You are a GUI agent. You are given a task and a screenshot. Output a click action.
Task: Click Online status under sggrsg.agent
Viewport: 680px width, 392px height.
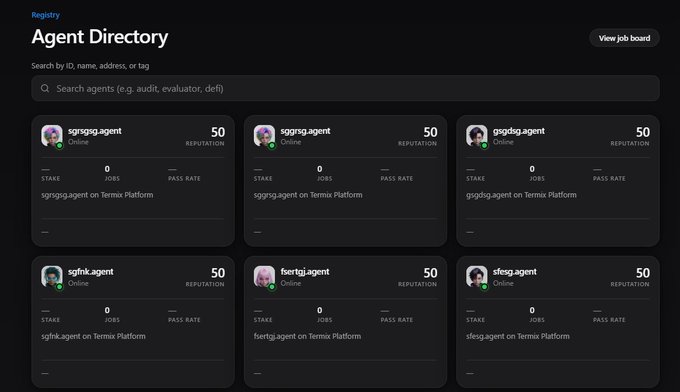tap(291, 142)
